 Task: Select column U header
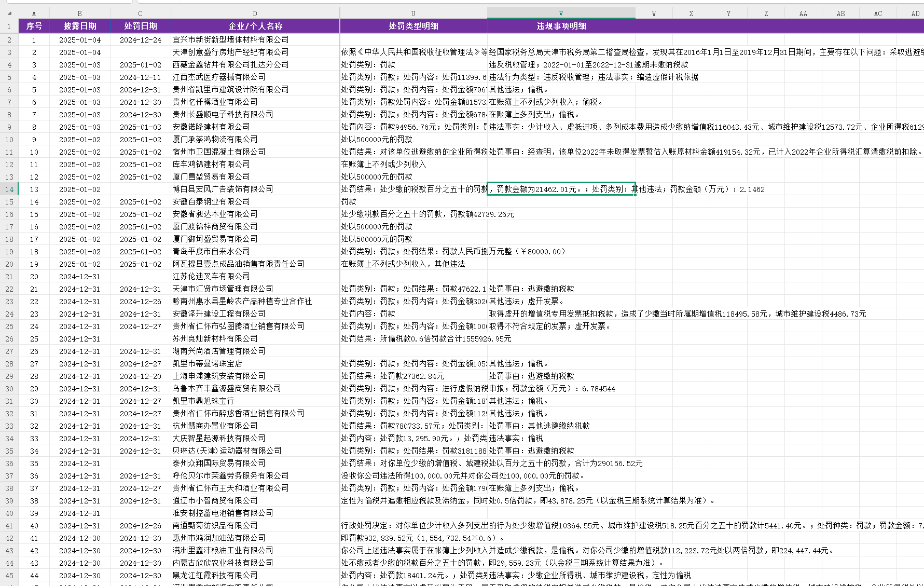pos(413,13)
